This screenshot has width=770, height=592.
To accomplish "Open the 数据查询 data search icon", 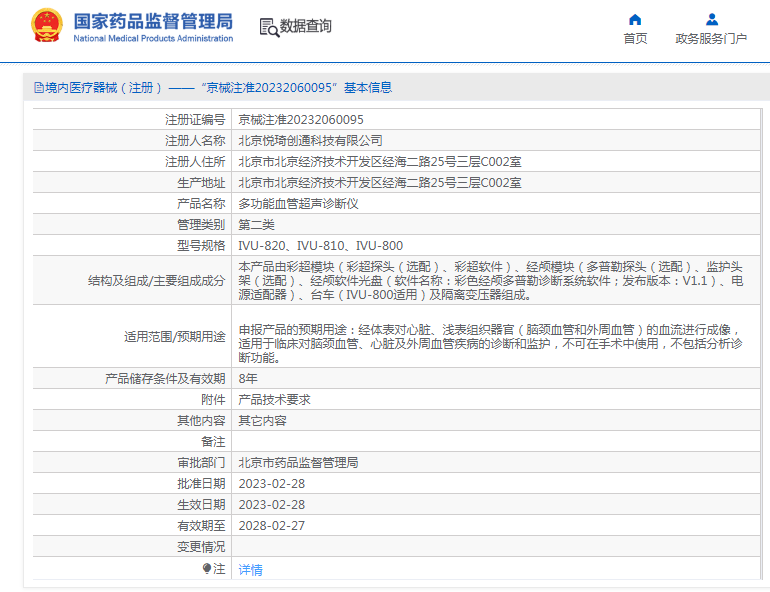I will (269, 27).
